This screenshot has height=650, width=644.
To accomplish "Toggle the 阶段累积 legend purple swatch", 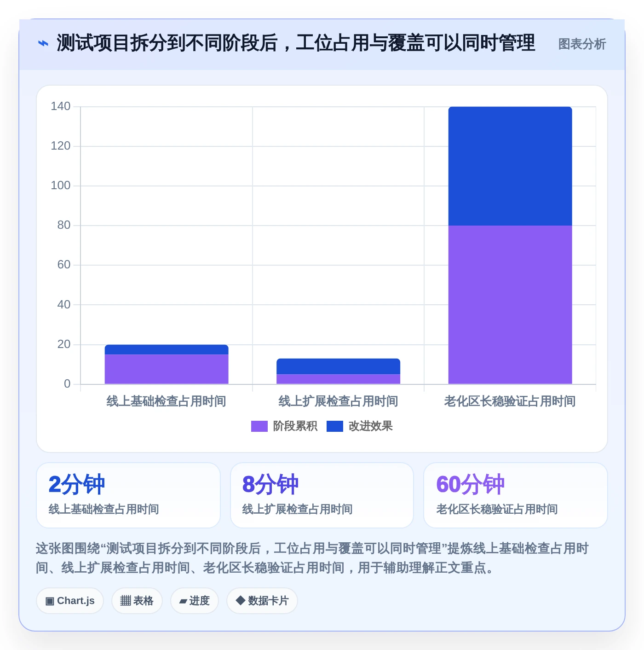I will point(259,426).
